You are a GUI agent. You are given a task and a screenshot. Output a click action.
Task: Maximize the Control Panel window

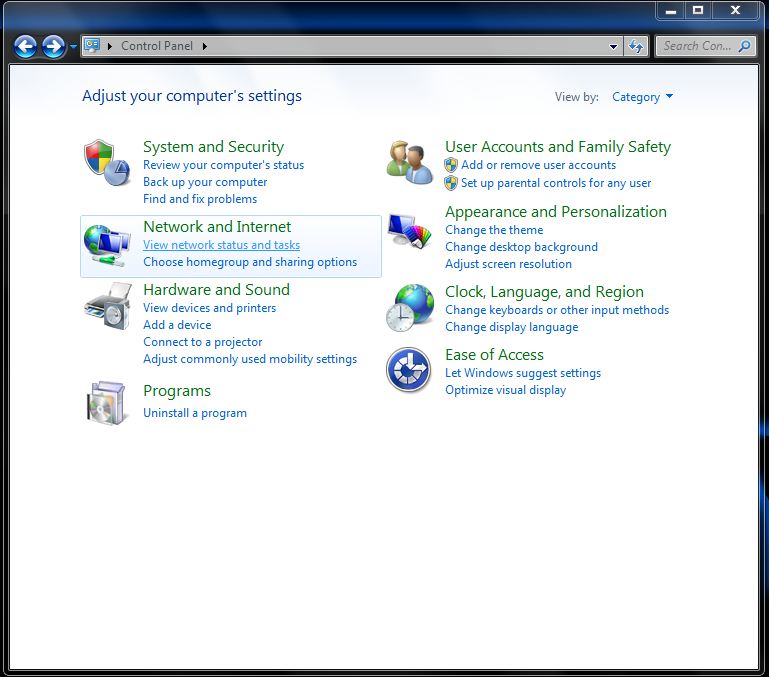tap(698, 10)
